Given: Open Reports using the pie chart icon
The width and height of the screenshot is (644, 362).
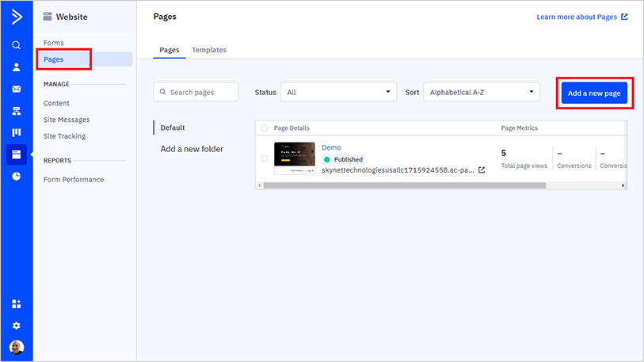Looking at the screenshot, I should 17,176.
